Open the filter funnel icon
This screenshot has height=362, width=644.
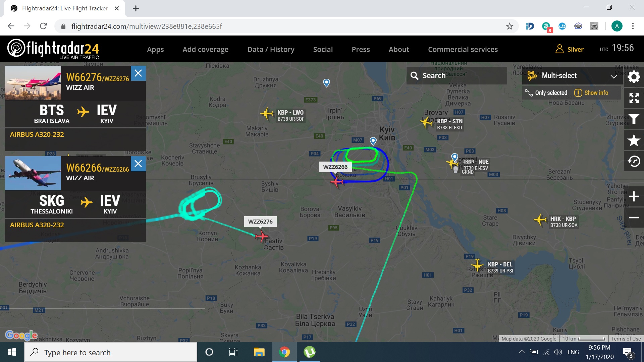tap(634, 119)
